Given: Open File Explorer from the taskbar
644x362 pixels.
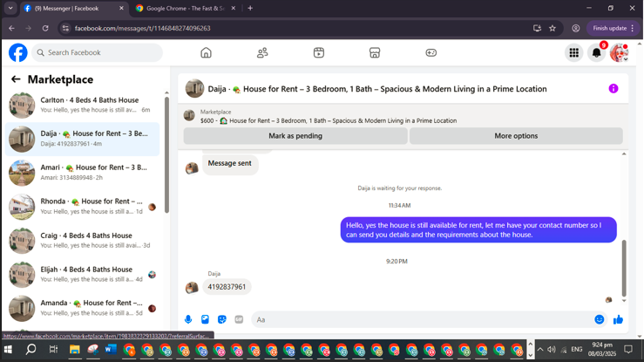Looking at the screenshot, I should click(75, 350).
